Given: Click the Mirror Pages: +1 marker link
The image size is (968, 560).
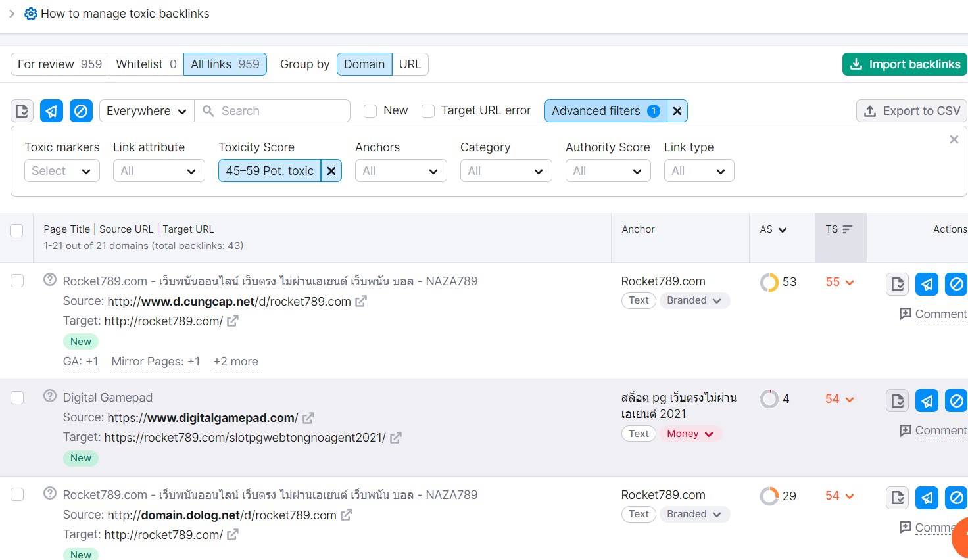Looking at the screenshot, I should point(156,362).
